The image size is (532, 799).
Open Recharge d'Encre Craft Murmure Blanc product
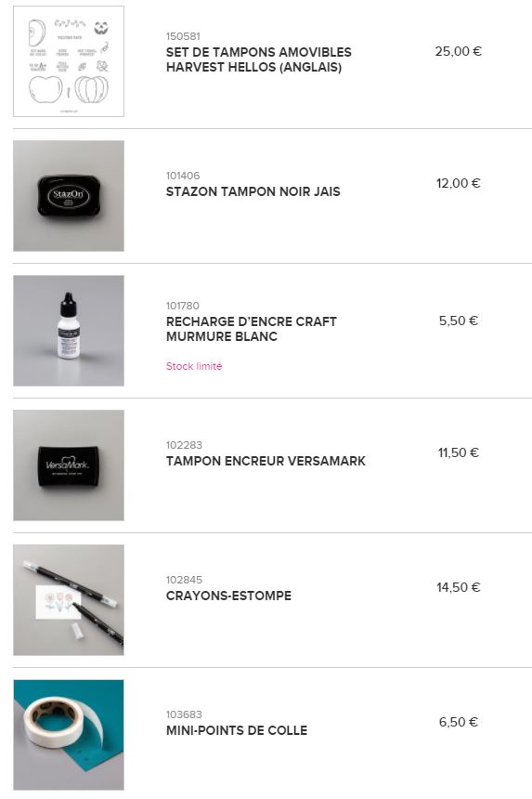[252, 329]
